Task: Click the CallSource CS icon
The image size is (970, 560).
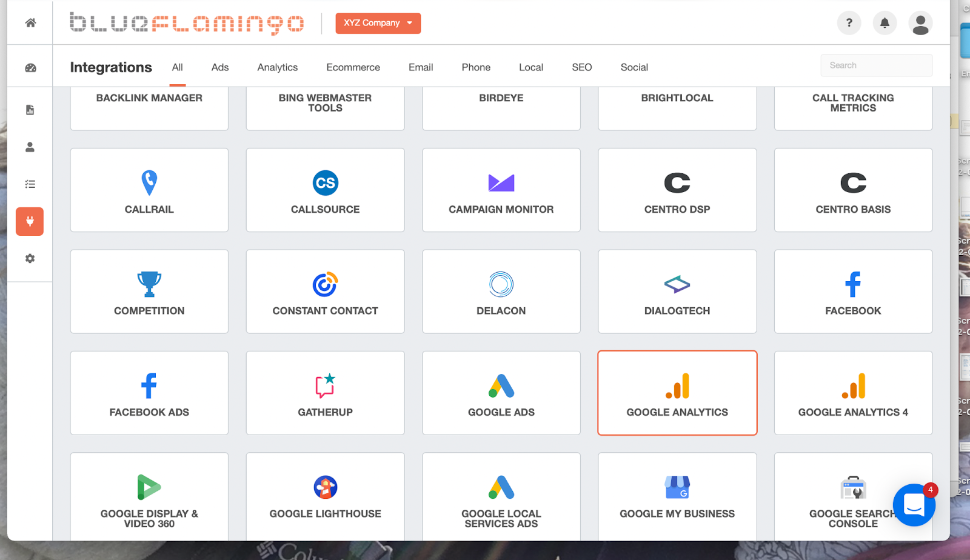Action: (x=326, y=183)
